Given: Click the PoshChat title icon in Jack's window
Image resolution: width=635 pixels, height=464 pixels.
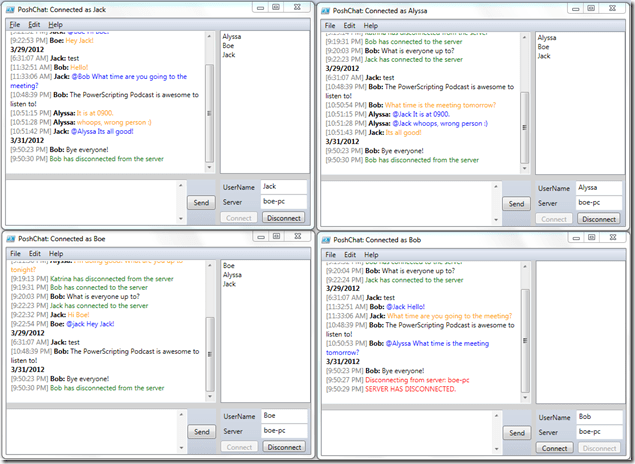Looking at the screenshot, I should pyautogui.click(x=9, y=9).
